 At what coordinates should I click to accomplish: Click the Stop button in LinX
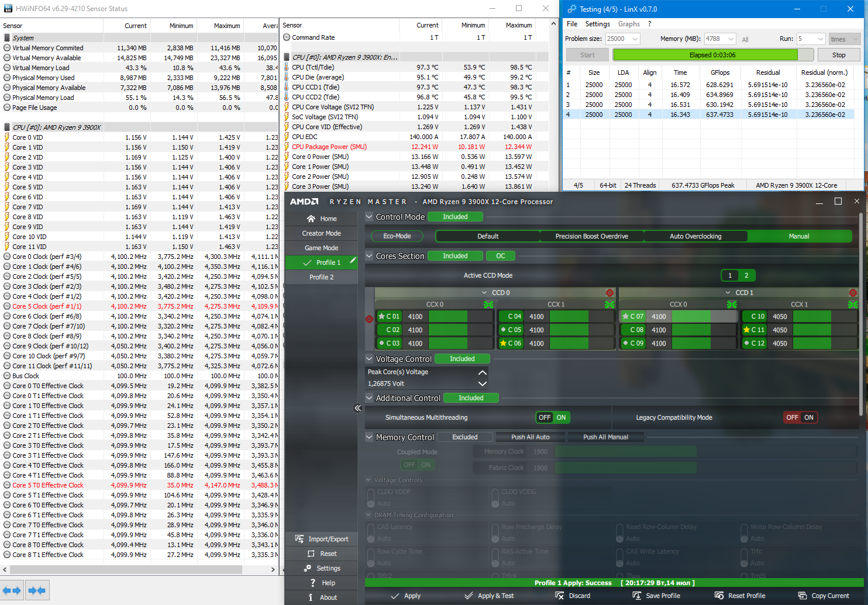(839, 55)
